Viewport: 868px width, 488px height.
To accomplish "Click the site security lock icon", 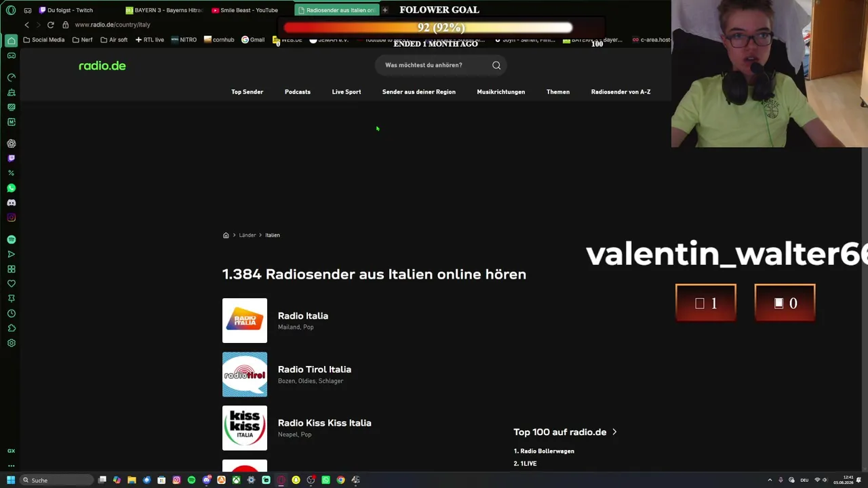I will tap(65, 25).
